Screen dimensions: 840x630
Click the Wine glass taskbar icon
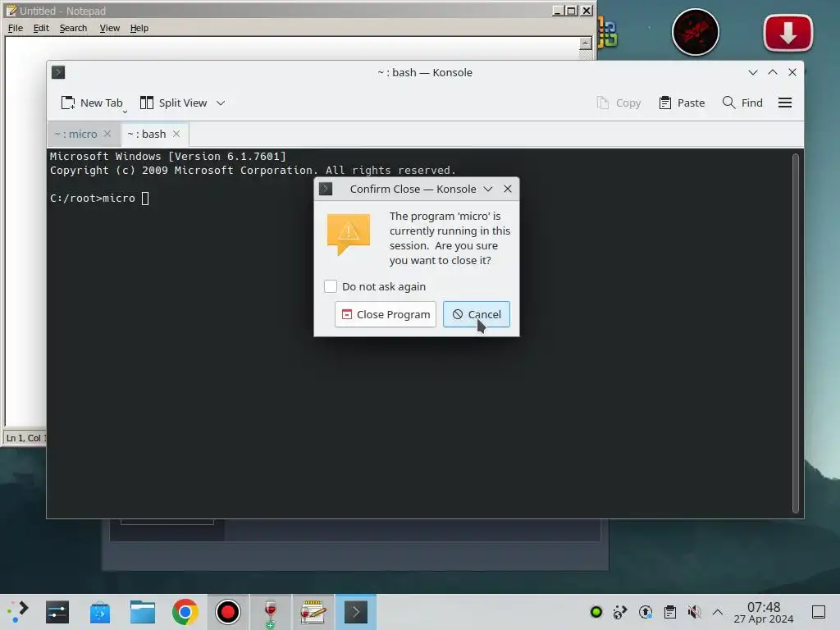pyautogui.click(x=271, y=612)
